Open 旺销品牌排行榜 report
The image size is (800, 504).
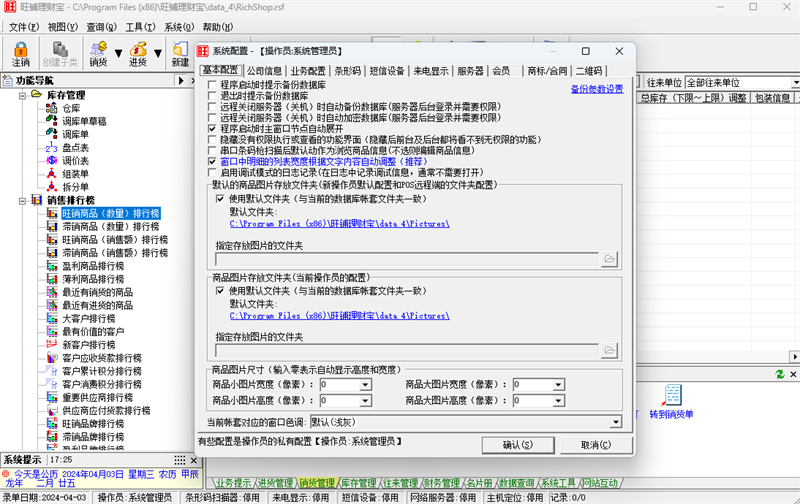click(93, 424)
